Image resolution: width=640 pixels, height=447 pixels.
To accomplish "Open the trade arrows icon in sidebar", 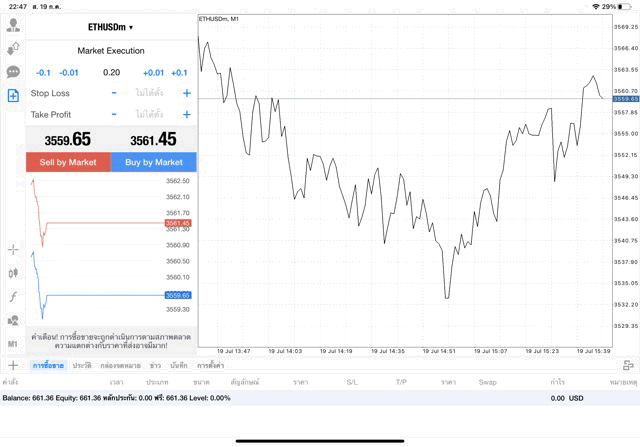I will point(13,48).
